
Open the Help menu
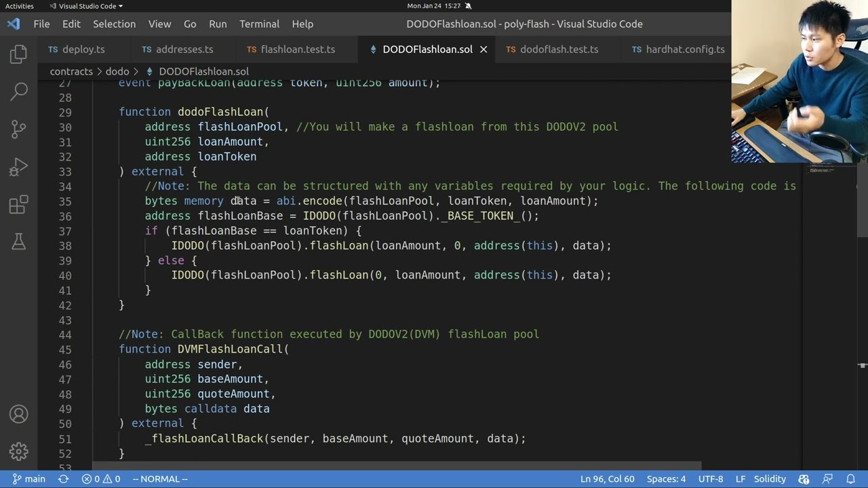pos(302,24)
